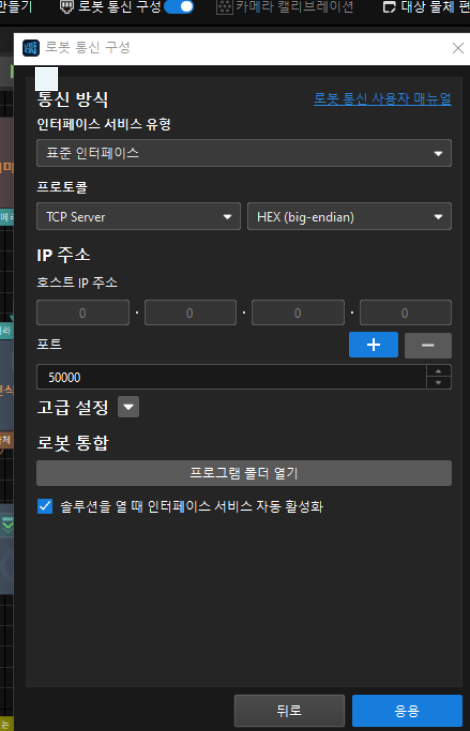The width and height of the screenshot is (470, 731).
Task: Open the HEX (big-endian) dropdown
Action: tap(349, 216)
